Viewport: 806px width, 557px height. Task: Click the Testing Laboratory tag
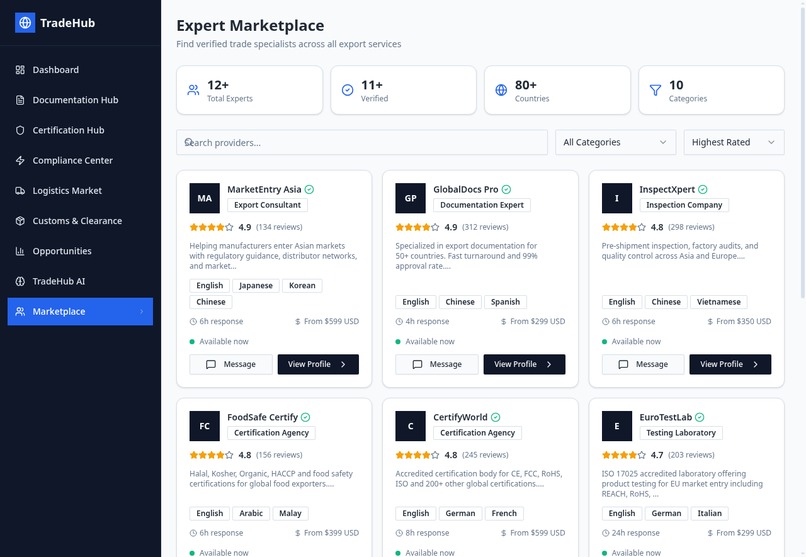pyautogui.click(x=681, y=433)
